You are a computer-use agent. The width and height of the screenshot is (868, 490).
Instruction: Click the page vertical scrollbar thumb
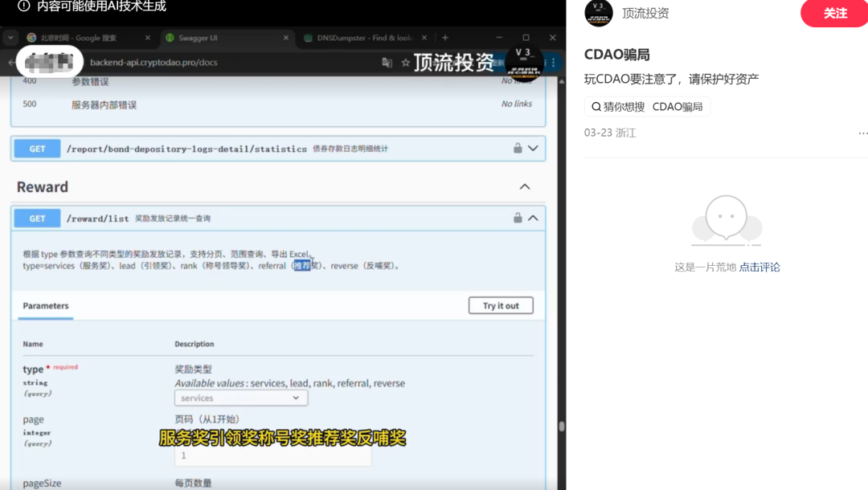pyautogui.click(x=562, y=427)
